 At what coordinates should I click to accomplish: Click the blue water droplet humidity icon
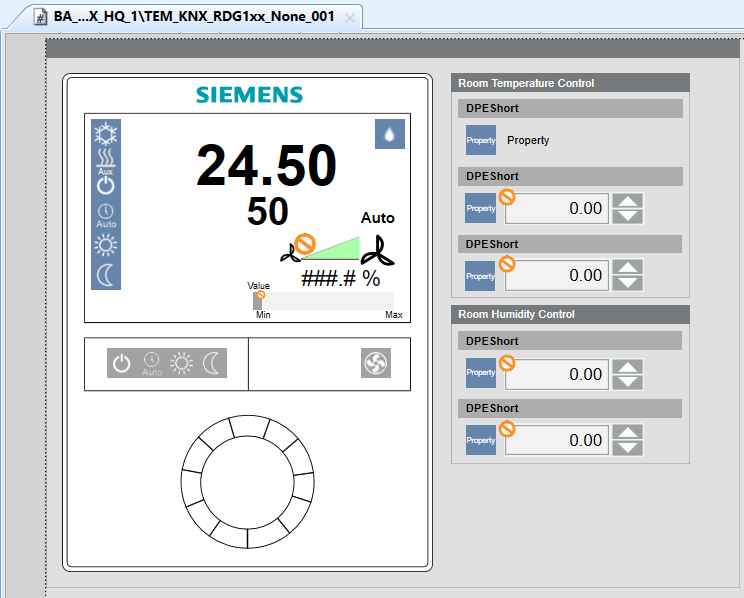click(389, 134)
